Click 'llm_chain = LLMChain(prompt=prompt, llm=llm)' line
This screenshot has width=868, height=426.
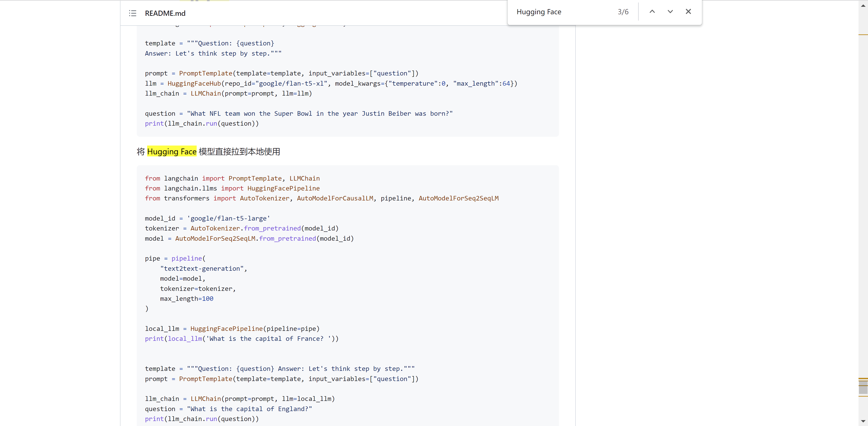click(x=229, y=94)
